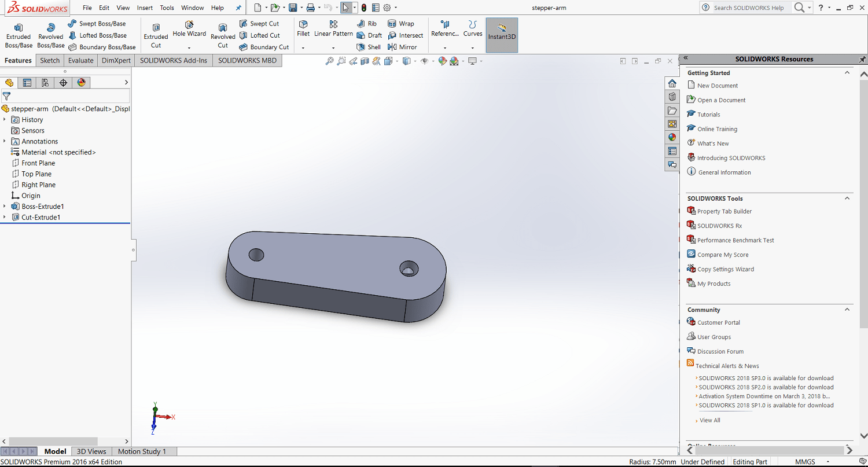Viewport: 868px width, 467px height.
Task: Open the DisplayManager color ball tab
Action: [x=81, y=83]
